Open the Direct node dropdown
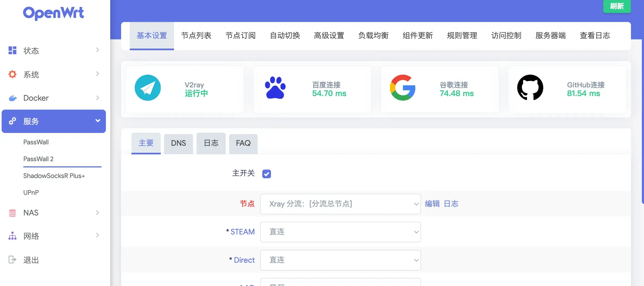 point(340,260)
